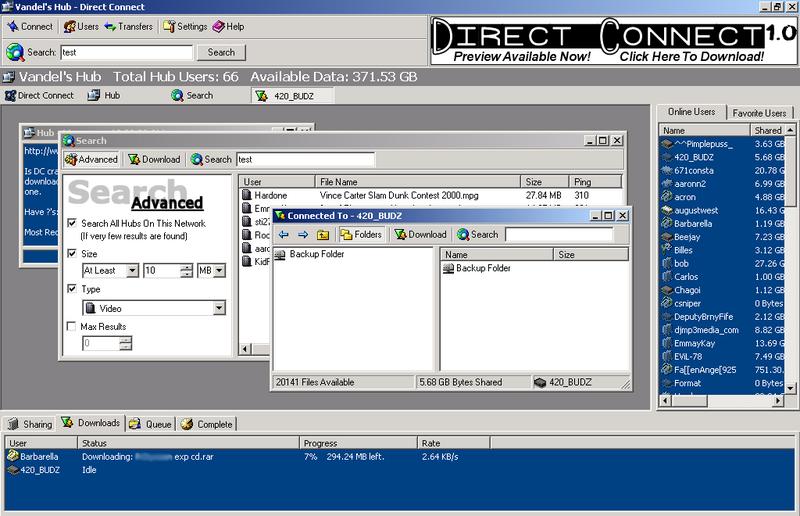Toggle Folders pane in 420_BUDZ window
Screen dimensions: 800x516
click(361, 235)
